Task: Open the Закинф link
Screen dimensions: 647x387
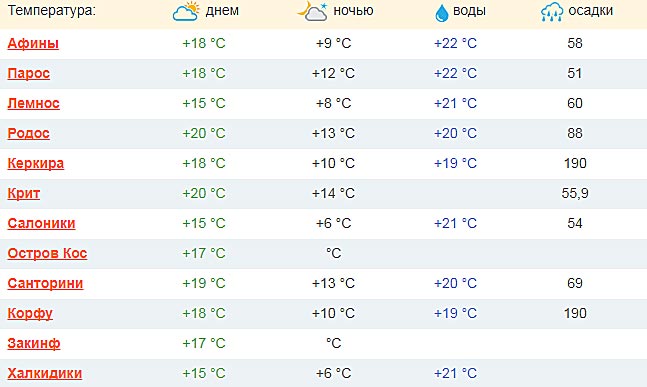Action: click(x=34, y=343)
